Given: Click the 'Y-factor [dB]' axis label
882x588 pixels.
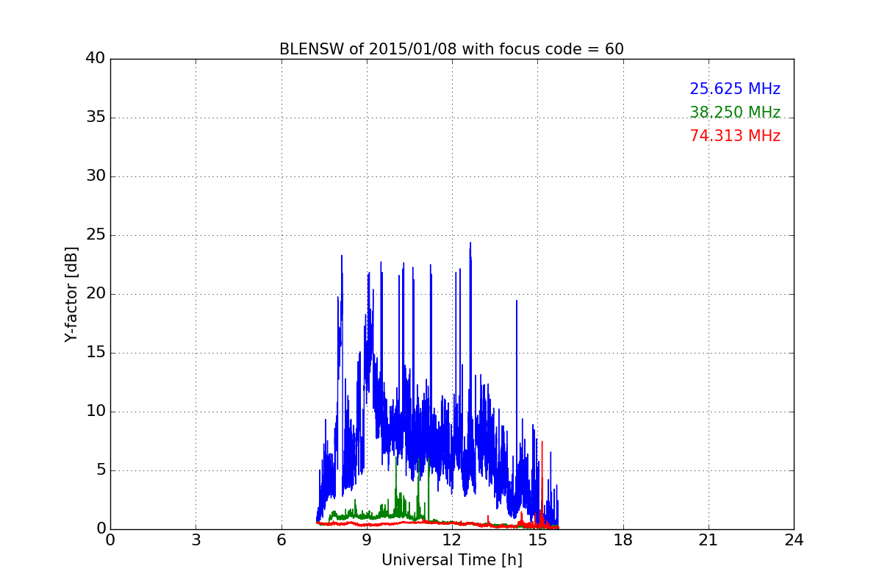Looking at the screenshot, I should [x=71, y=294].
